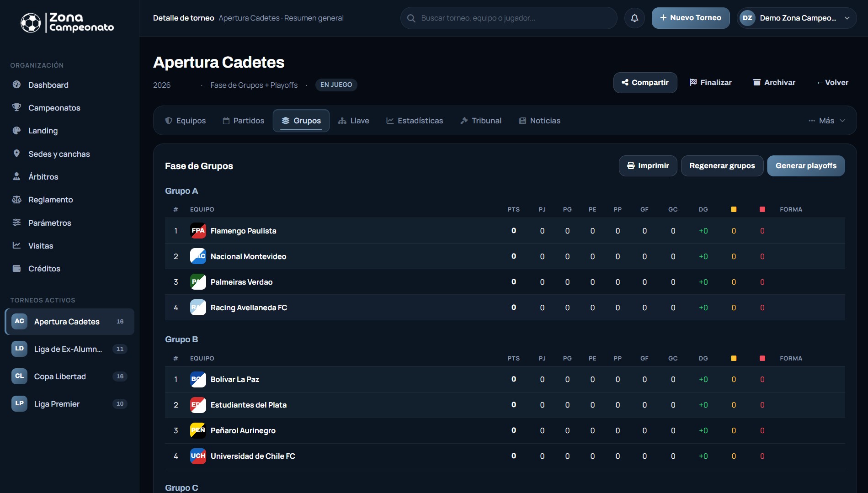The width and height of the screenshot is (868, 493).
Task: Click the Campeonatos trophy icon
Action: pos(17,107)
